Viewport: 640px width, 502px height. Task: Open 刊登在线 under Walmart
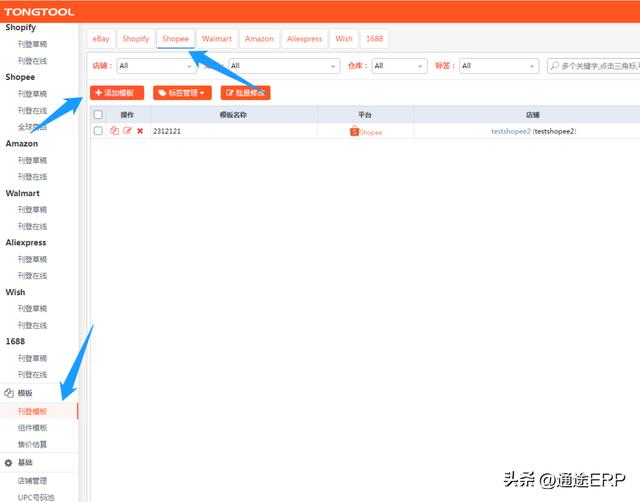click(32, 227)
